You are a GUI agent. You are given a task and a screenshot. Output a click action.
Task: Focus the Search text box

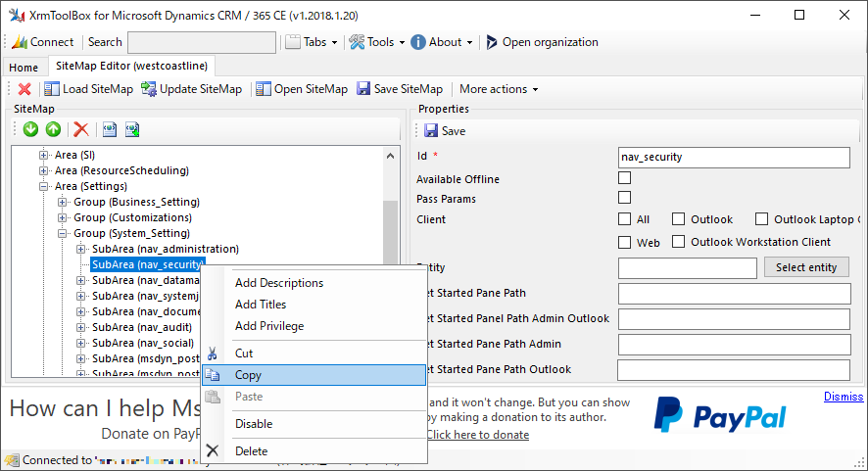202,43
